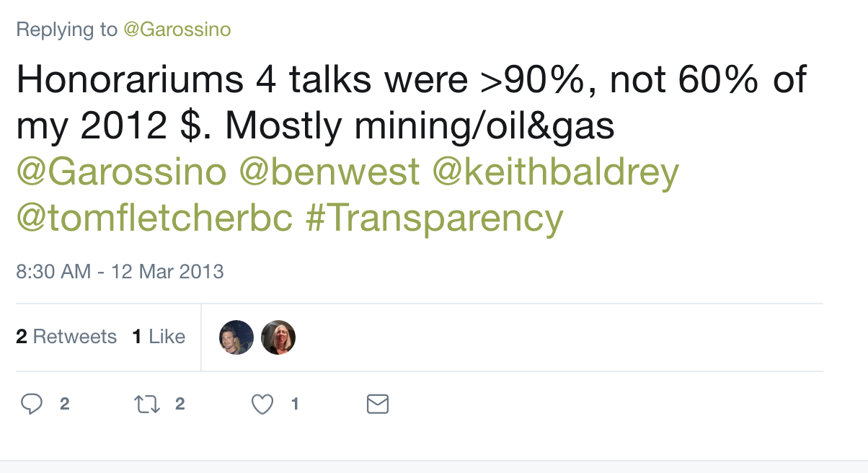Screen dimensions: 868x473
Task: View the 2 Retweets list
Action: (x=66, y=337)
